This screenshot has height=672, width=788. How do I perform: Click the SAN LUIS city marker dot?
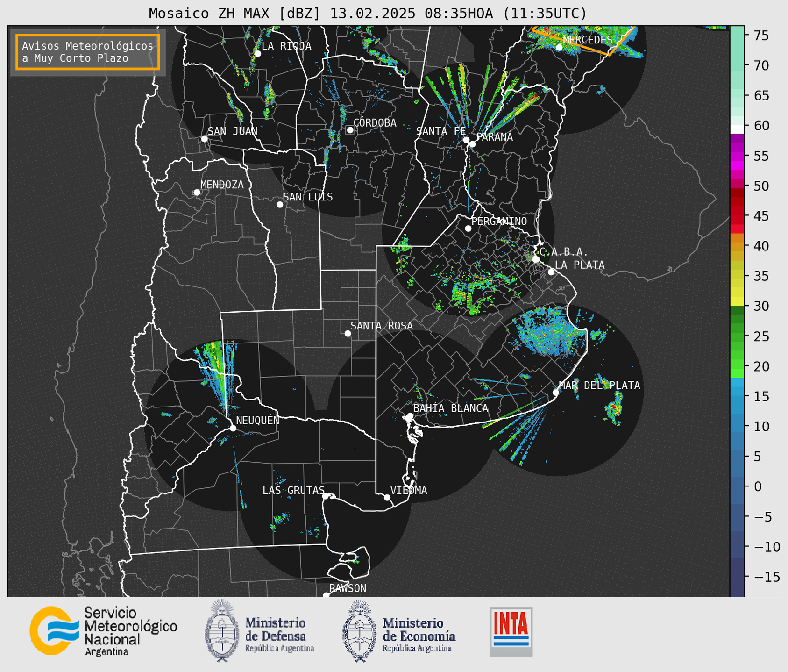(x=280, y=205)
